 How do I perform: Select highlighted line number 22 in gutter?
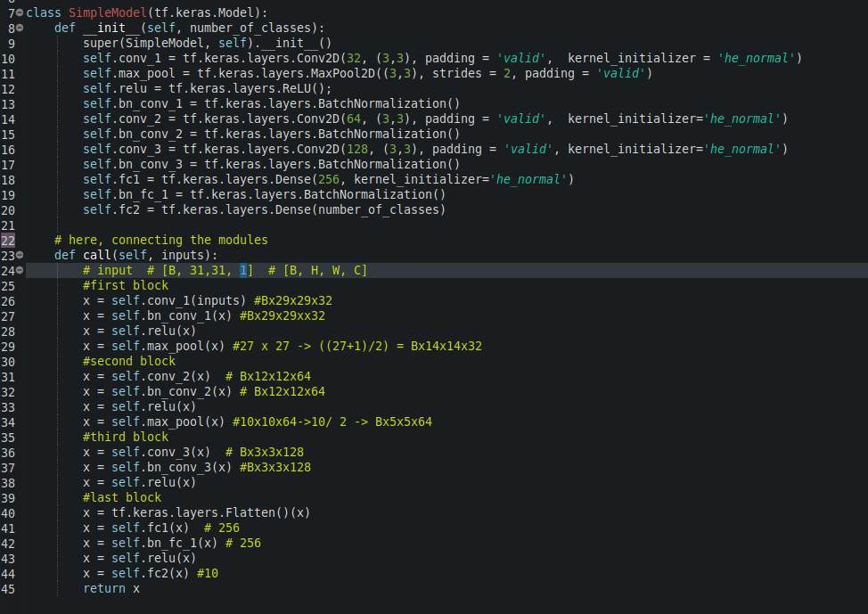(8, 241)
